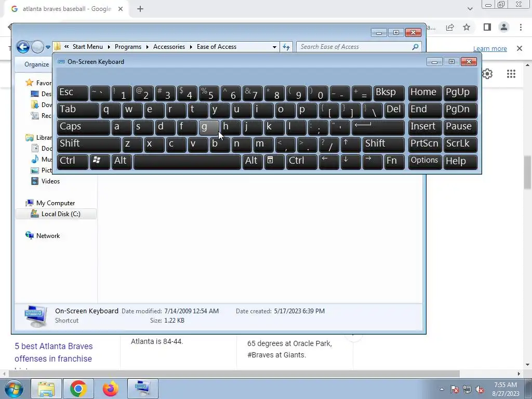Click the Learn more link in Chrome
The height and width of the screenshot is (399, 532).
pyautogui.click(x=490, y=48)
